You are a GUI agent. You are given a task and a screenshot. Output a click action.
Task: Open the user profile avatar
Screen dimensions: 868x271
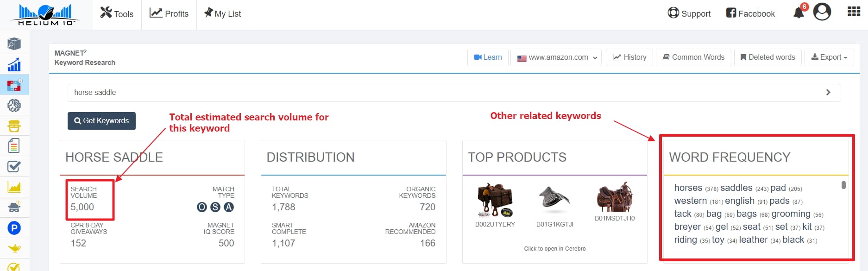[x=822, y=12]
